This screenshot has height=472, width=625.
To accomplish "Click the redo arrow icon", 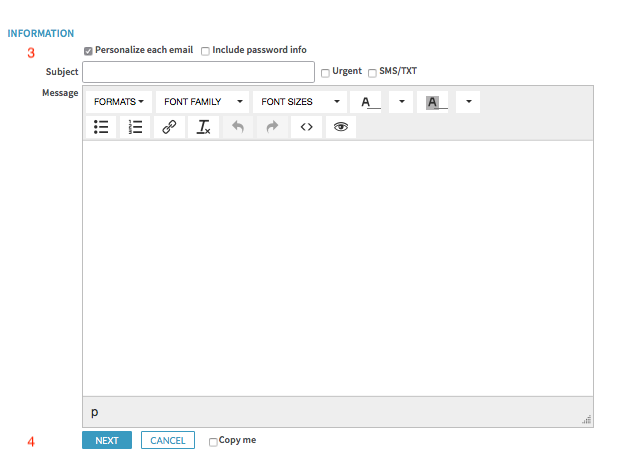I will click(272, 127).
